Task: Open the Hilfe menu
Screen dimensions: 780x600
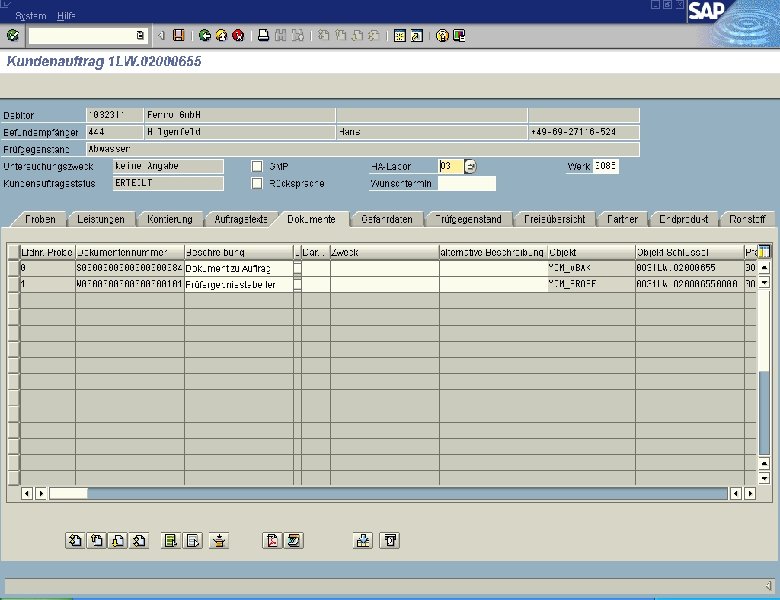Action: (66, 16)
